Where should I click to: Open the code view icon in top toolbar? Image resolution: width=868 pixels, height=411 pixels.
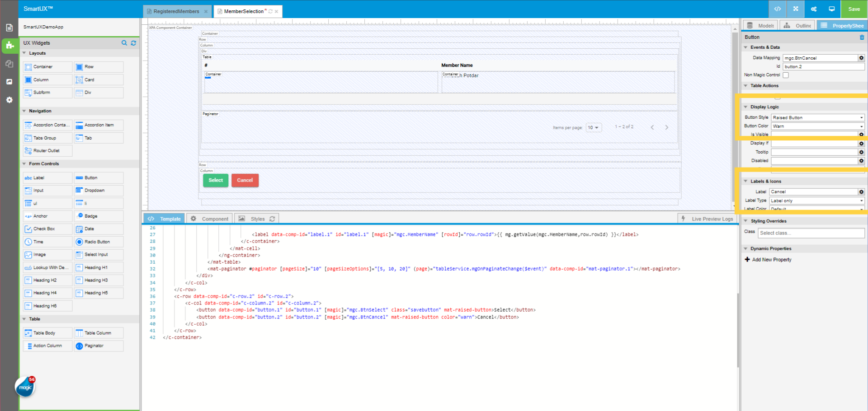pos(777,9)
